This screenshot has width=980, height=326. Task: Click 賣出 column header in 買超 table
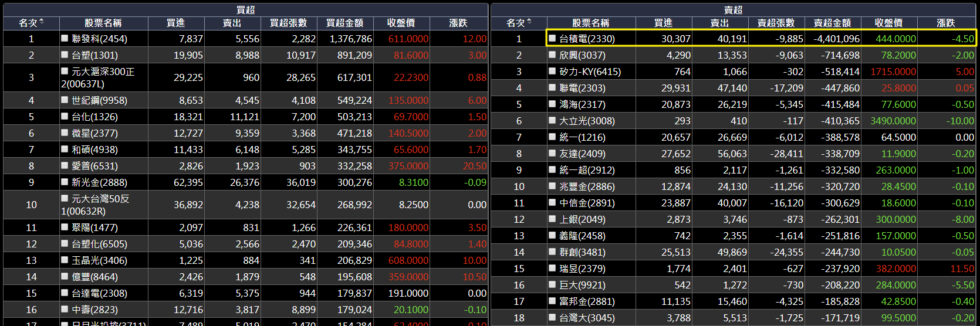pyautogui.click(x=232, y=23)
